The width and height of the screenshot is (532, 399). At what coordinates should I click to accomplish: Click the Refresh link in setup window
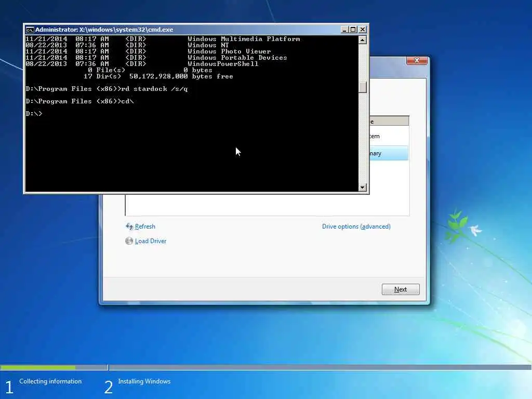point(145,227)
